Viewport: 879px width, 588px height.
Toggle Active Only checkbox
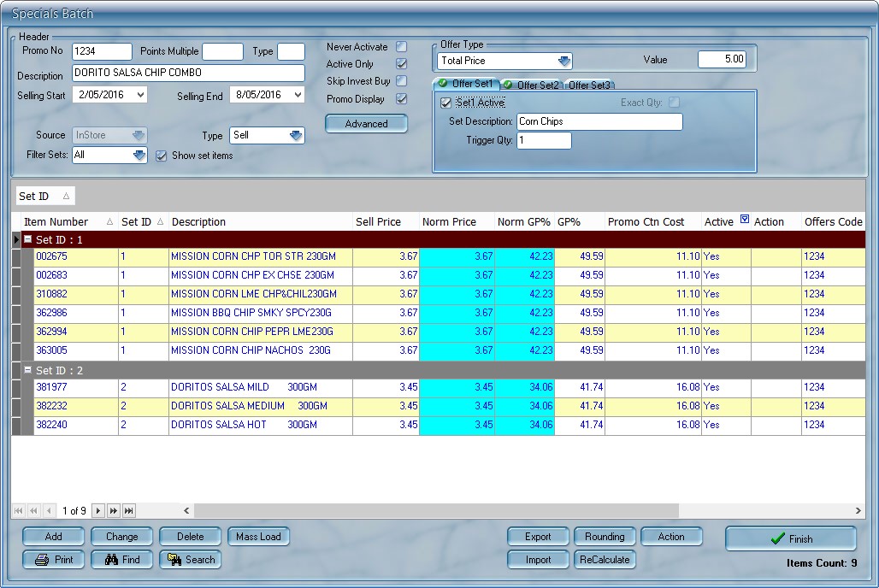[401, 64]
